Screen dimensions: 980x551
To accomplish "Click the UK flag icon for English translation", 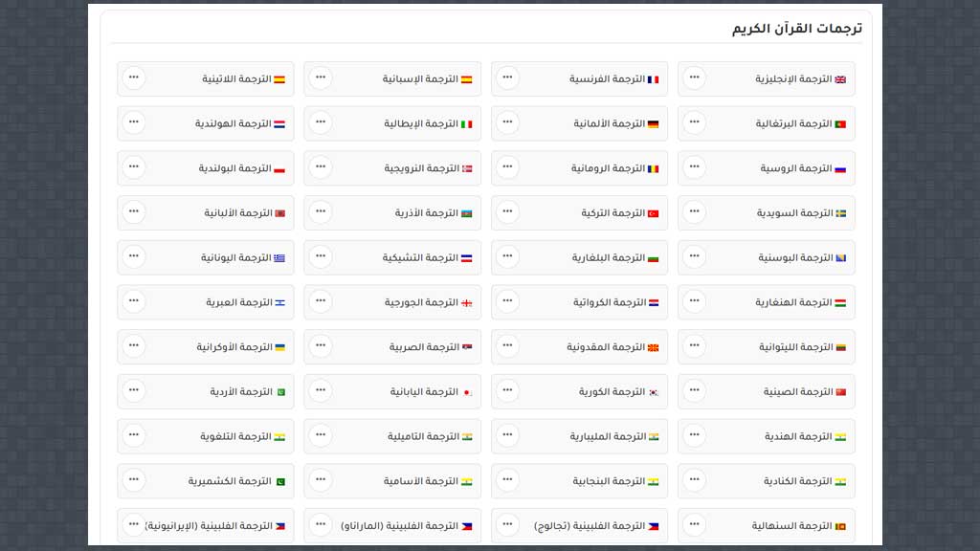I will [x=840, y=79].
